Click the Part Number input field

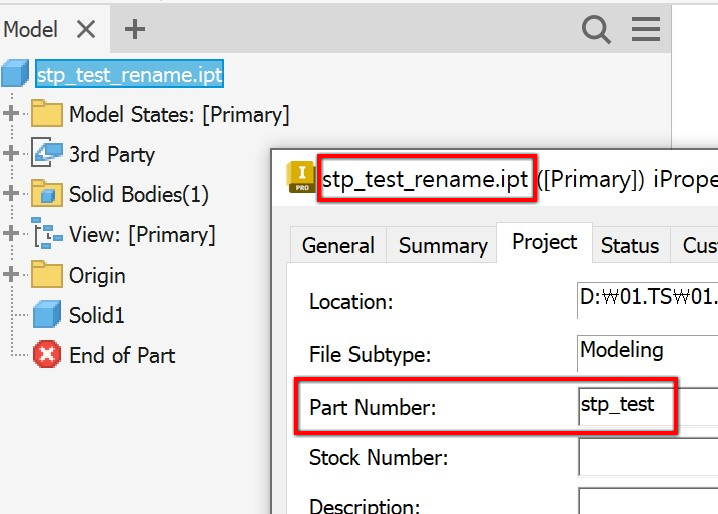(x=646, y=406)
